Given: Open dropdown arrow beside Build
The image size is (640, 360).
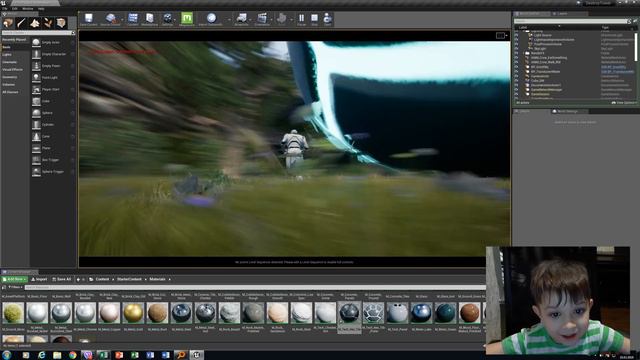Looking at the screenshot, I should pos(291,20).
